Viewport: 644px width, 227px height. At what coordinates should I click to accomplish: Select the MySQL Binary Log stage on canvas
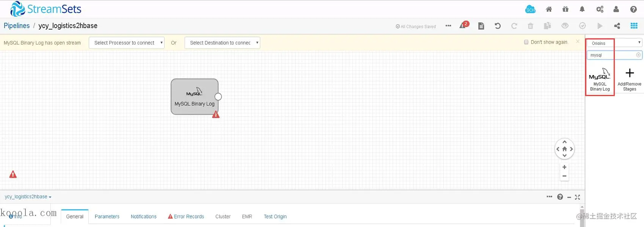click(195, 96)
